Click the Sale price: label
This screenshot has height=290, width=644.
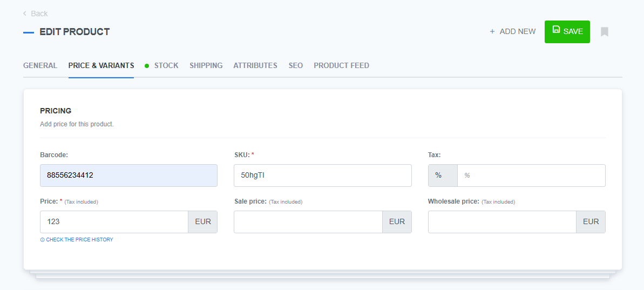(x=250, y=201)
